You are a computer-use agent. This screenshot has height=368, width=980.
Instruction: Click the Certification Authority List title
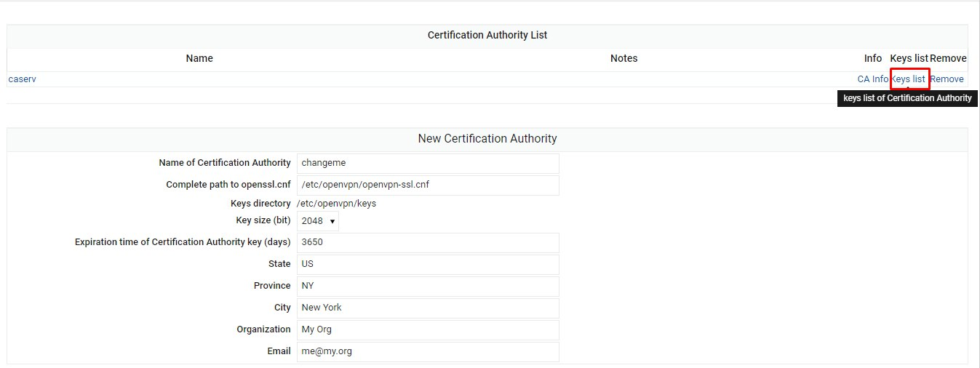pos(487,35)
